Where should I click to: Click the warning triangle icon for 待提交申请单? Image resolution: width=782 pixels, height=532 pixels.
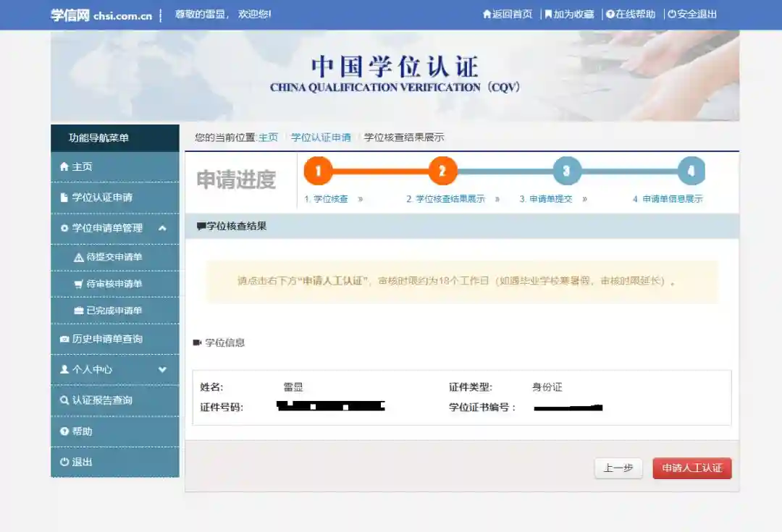pyautogui.click(x=78, y=257)
